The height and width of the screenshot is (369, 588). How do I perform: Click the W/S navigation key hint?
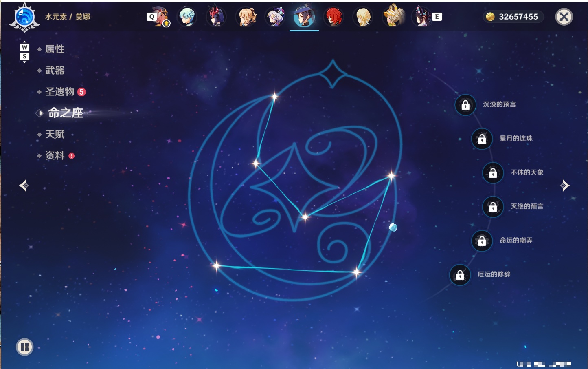(24, 52)
